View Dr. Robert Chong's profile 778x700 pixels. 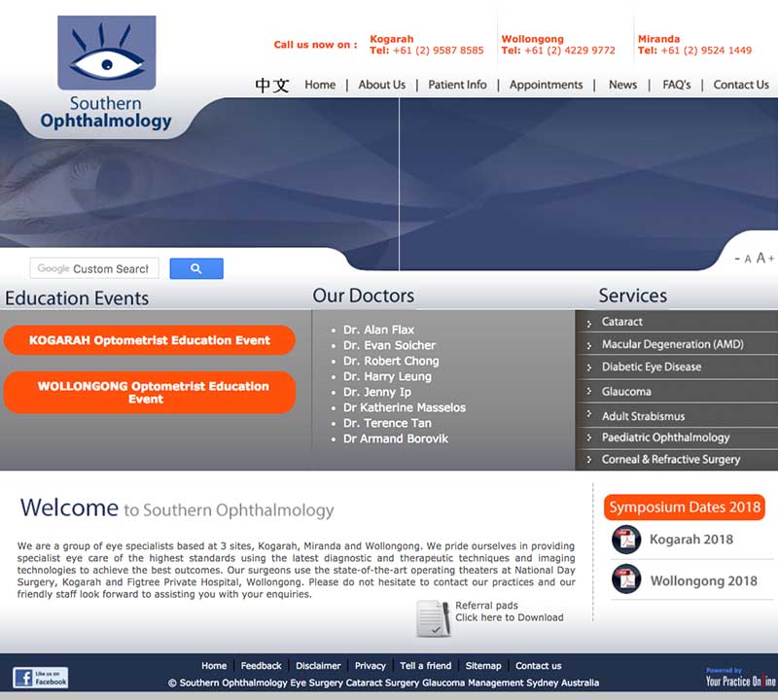[391, 361]
